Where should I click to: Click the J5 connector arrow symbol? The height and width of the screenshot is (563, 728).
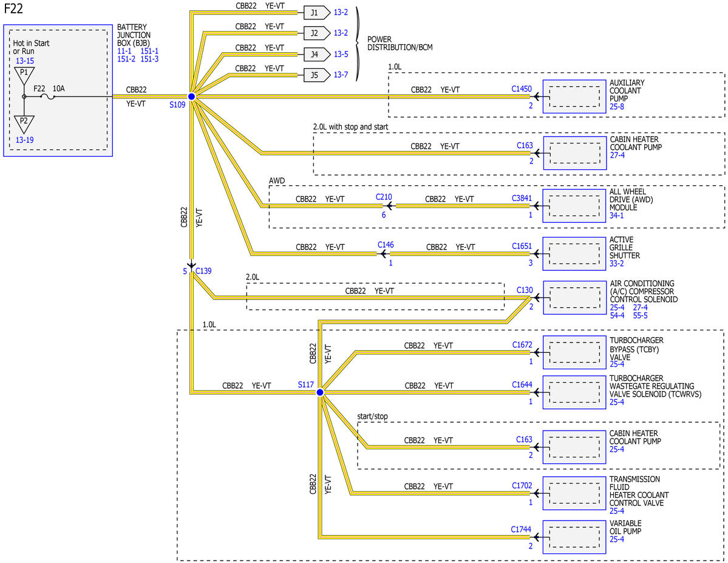(317, 75)
